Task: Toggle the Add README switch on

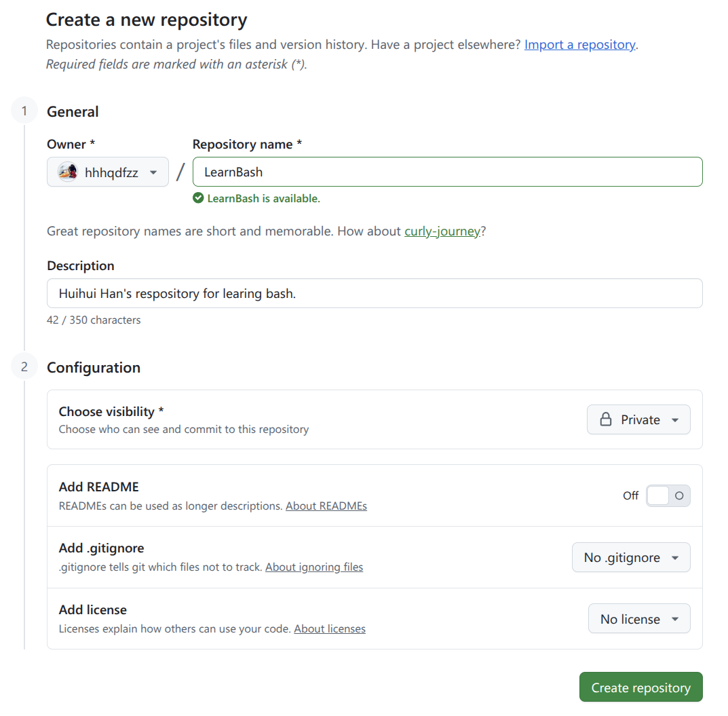Action: coord(668,495)
